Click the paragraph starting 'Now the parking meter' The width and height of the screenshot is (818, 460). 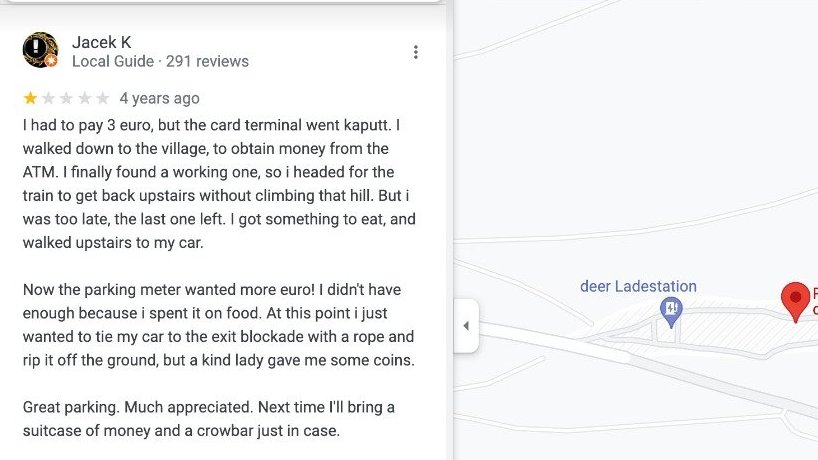219,324
